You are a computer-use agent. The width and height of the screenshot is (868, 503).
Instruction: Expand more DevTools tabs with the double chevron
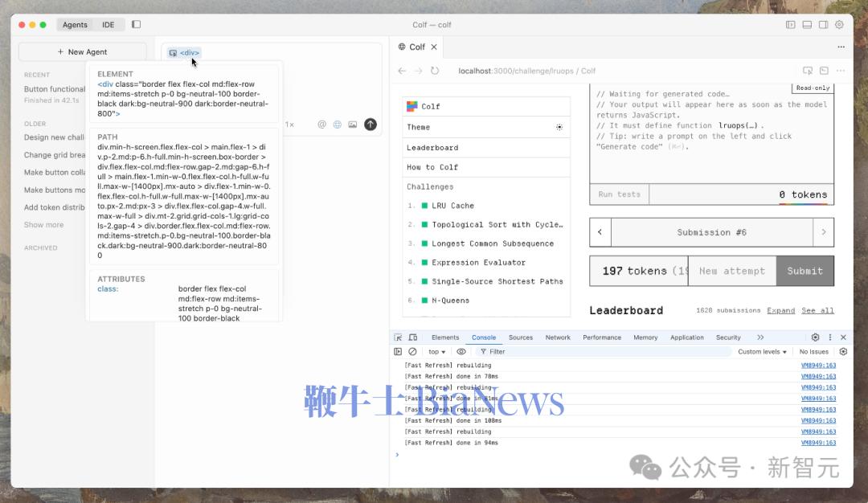760,337
